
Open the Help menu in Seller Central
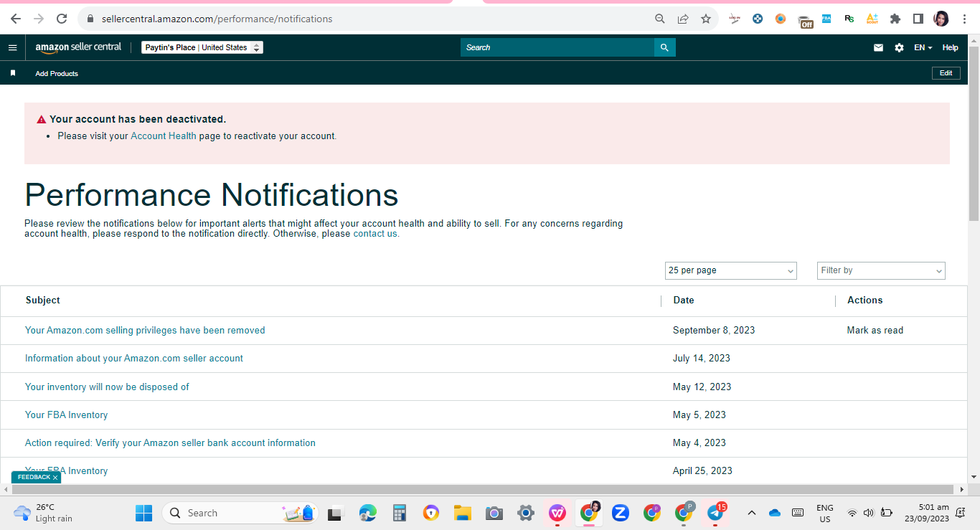(x=950, y=47)
